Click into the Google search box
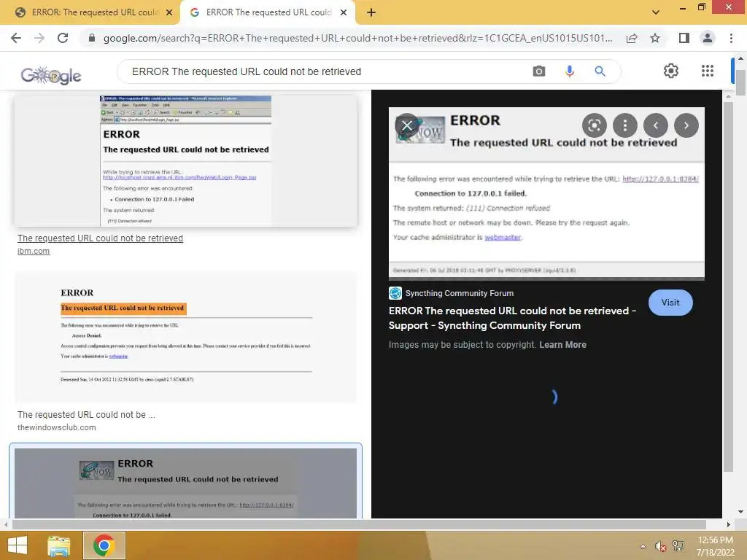The width and height of the screenshot is (747, 560). (x=329, y=71)
